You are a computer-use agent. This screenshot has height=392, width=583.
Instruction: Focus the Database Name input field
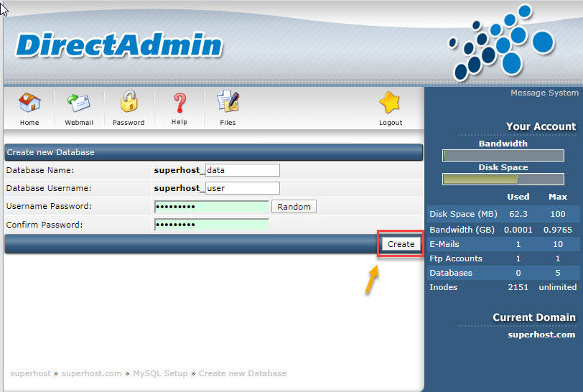pyautogui.click(x=242, y=170)
